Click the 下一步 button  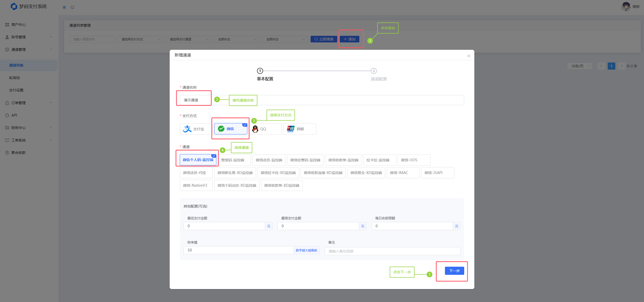[454, 271]
